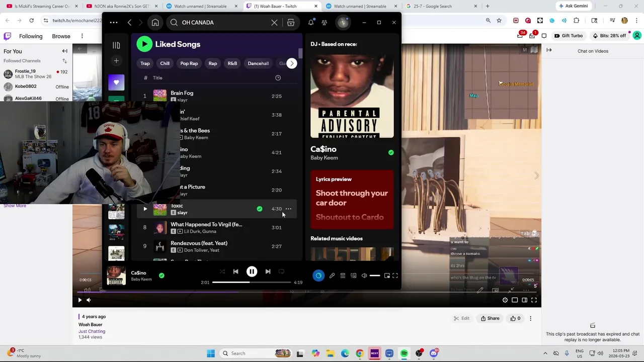Open the Spotify miniplayer

387,276
